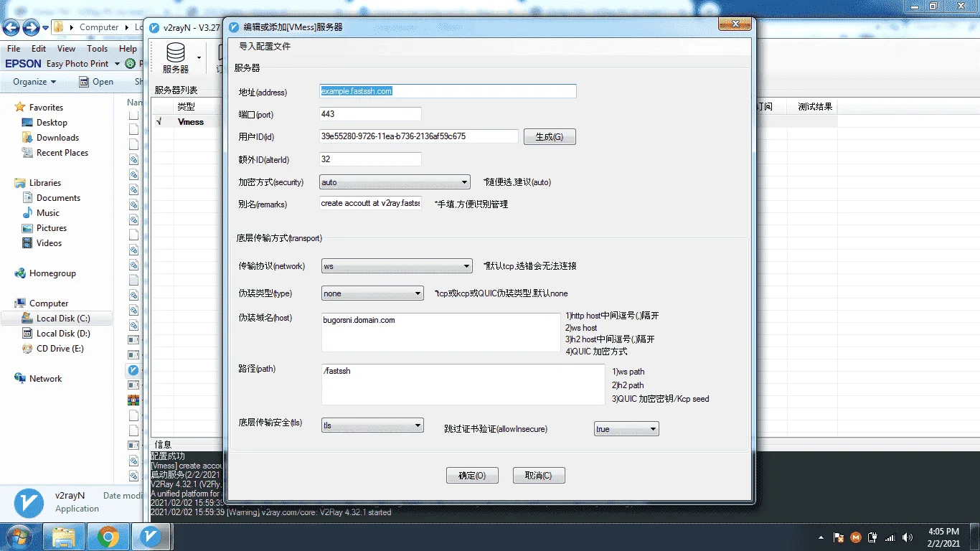This screenshot has height=551, width=980.
Task: Open the Pictures library
Action: pyautogui.click(x=52, y=228)
